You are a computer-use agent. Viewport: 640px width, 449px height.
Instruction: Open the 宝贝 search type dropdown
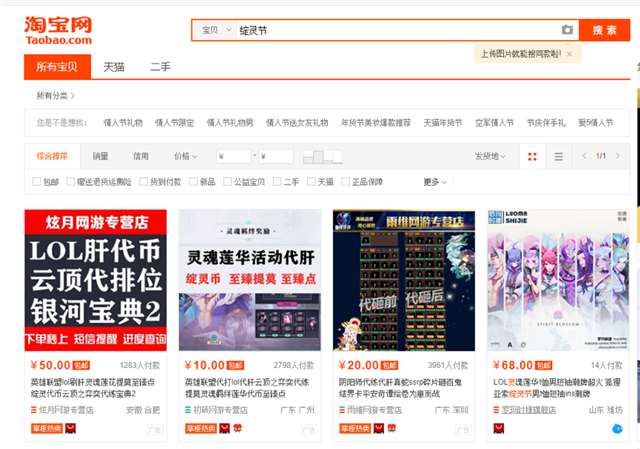215,30
